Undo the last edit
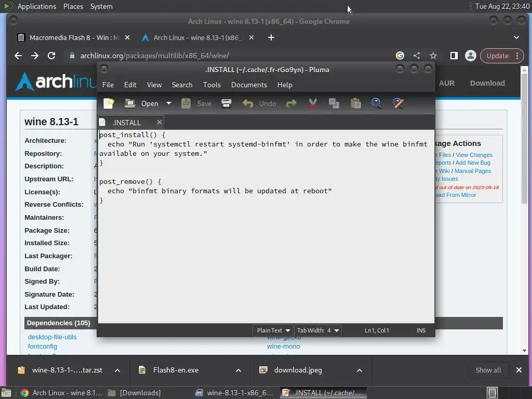The image size is (532, 399). pyautogui.click(x=259, y=103)
